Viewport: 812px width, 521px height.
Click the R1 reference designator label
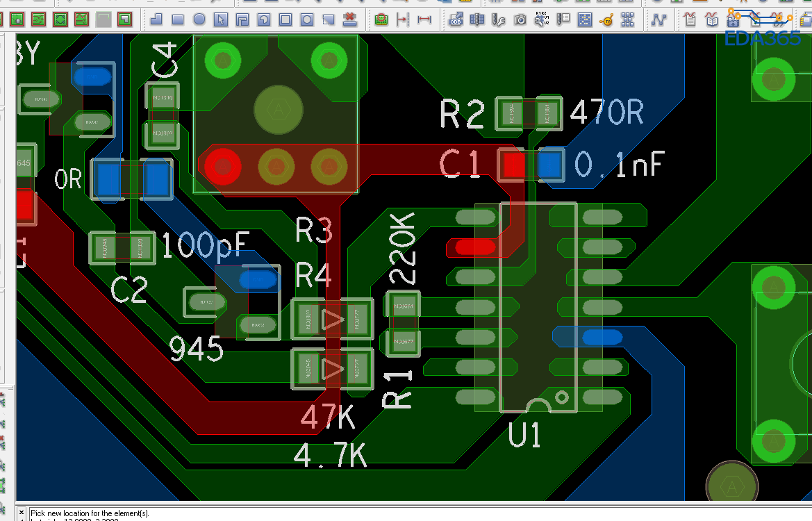(x=397, y=389)
